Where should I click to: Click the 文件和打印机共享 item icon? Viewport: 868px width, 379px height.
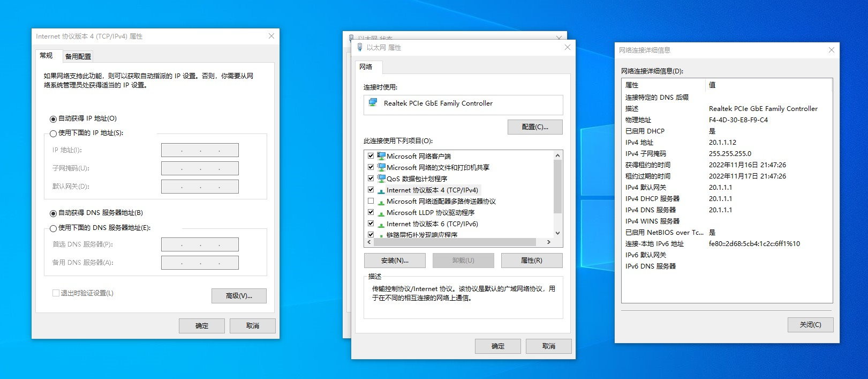(x=381, y=167)
